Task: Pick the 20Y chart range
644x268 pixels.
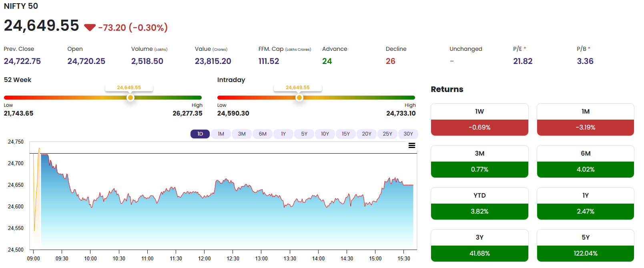Action: tap(367, 134)
